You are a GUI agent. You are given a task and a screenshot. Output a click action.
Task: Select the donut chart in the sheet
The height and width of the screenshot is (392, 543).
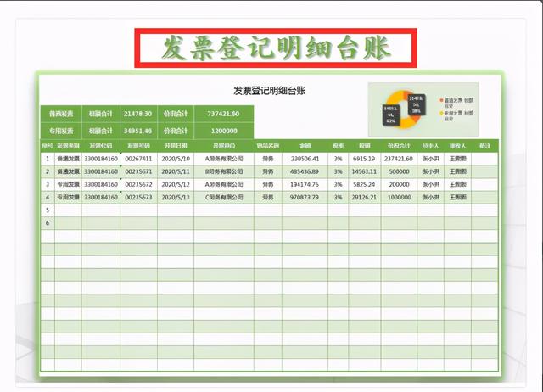coord(404,109)
